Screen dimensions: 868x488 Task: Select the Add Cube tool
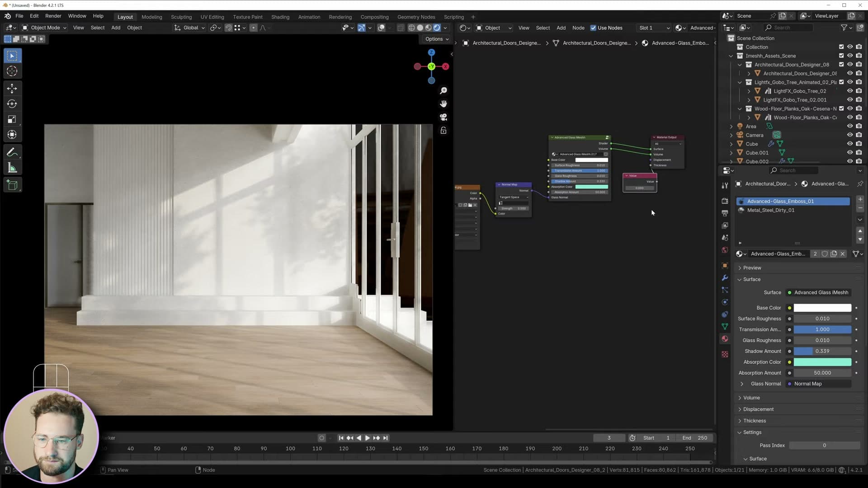click(x=12, y=185)
